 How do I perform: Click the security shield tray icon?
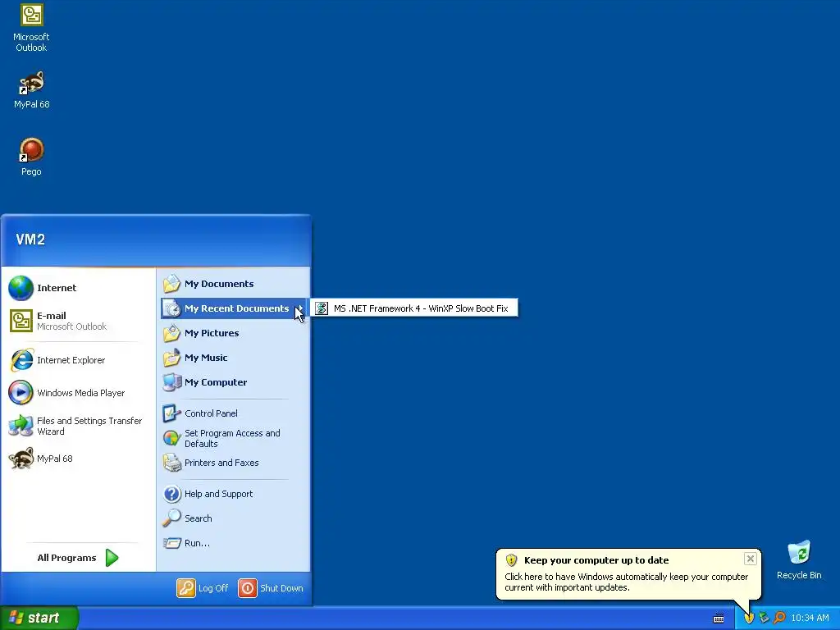[x=749, y=618]
